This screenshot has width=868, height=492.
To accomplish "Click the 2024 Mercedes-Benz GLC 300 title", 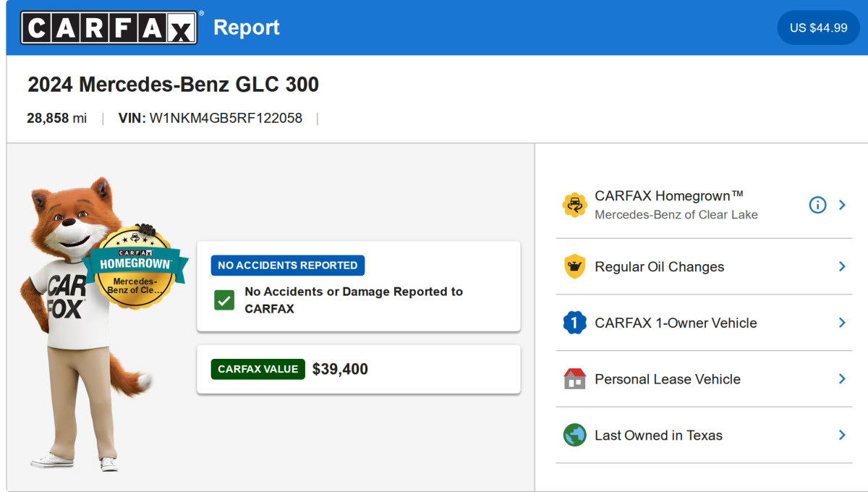I will (173, 85).
